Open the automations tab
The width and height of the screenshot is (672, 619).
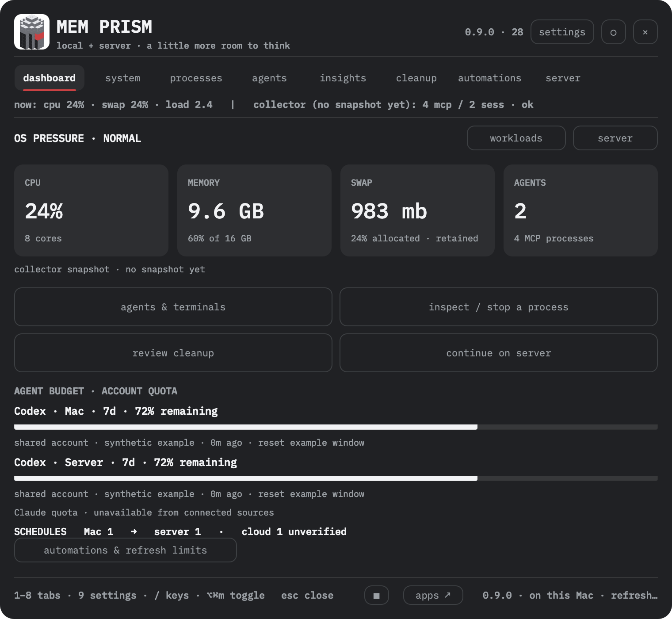pyautogui.click(x=490, y=78)
